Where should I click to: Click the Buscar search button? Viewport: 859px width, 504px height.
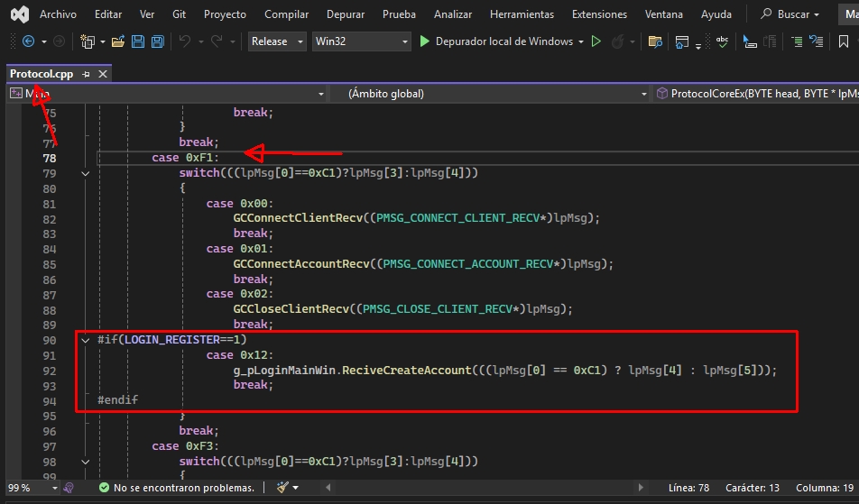(790, 14)
